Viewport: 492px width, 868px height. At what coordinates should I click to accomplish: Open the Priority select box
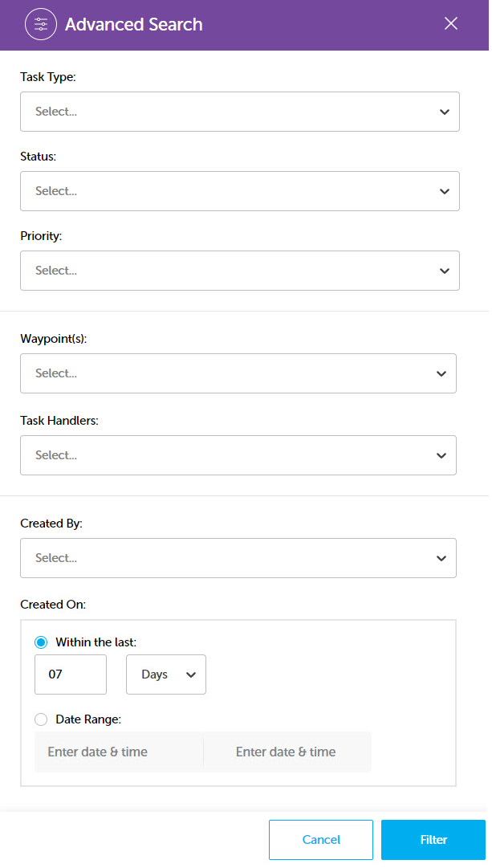(x=240, y=271)
